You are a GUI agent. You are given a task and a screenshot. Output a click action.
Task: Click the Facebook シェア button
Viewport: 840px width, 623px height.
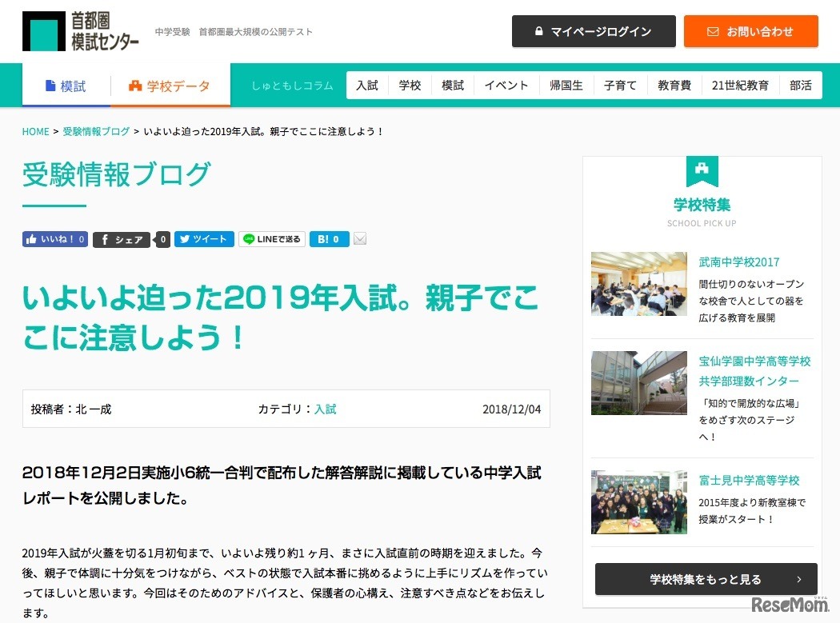click(x=122, y=239)
